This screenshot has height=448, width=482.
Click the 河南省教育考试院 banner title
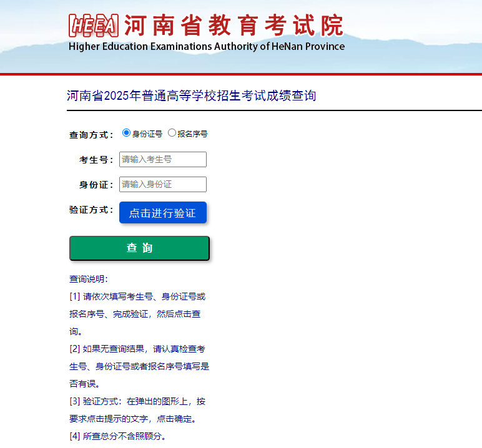click(234, 26)
